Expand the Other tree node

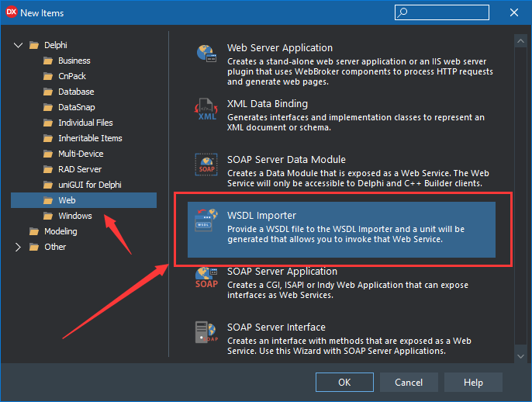pyautogui.click(x=18, y=247)
